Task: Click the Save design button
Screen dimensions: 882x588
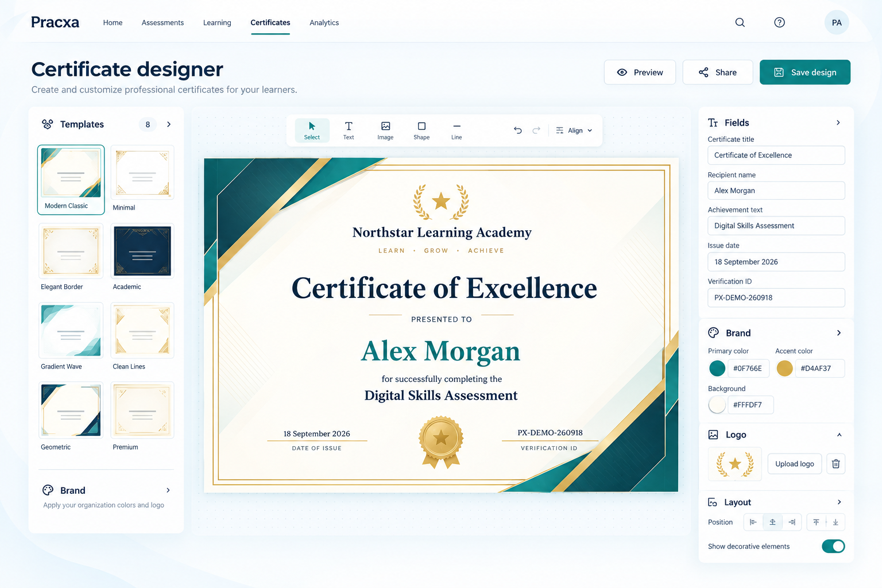Action: (805, 72)
